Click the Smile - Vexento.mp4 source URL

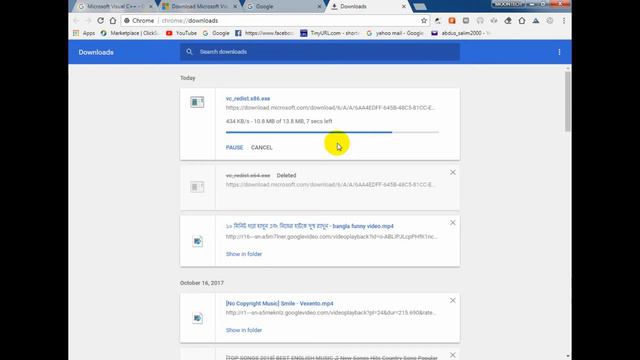(x=331, y=313)
